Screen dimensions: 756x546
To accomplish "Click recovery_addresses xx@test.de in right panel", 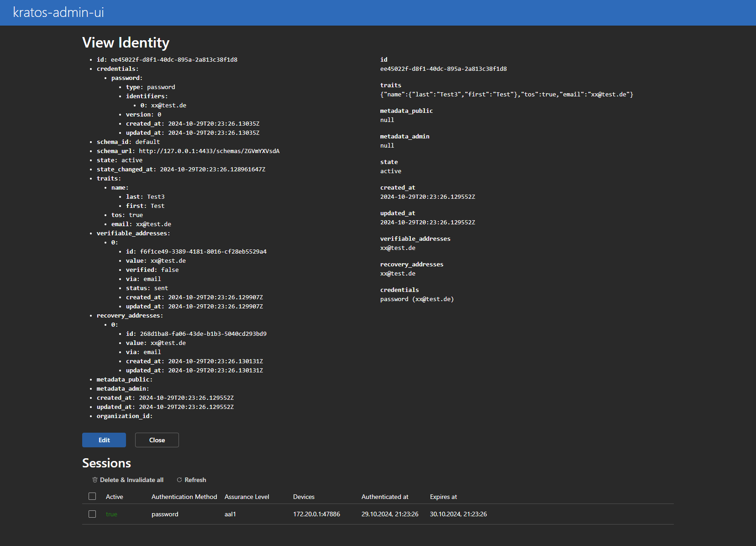I will click(398, 274).
